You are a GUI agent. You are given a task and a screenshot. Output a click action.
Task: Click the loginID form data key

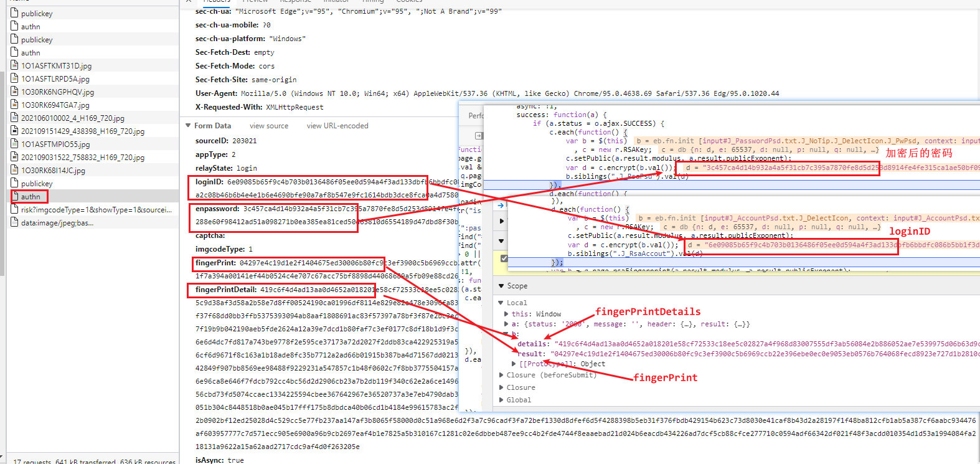209,182
